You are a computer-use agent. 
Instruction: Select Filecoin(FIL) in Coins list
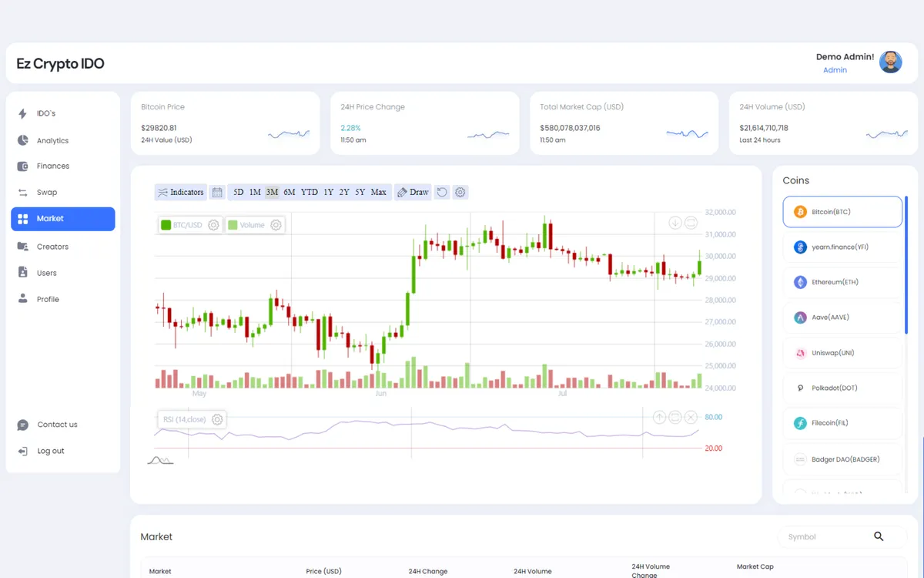[842, 422]
